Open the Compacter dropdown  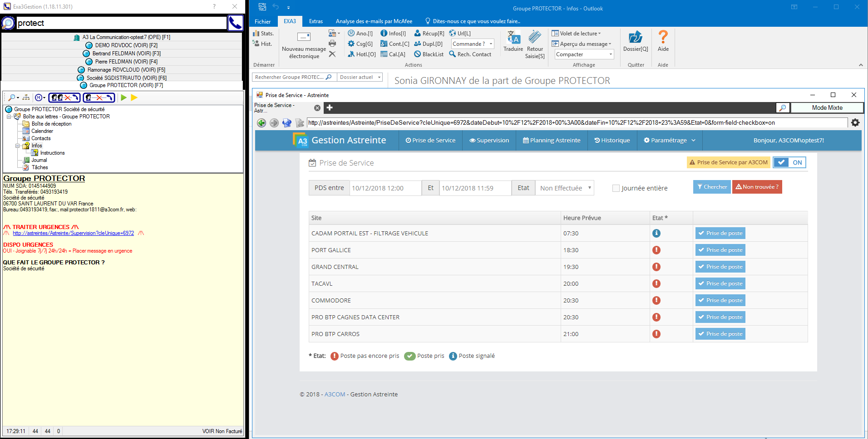(584, 54)
